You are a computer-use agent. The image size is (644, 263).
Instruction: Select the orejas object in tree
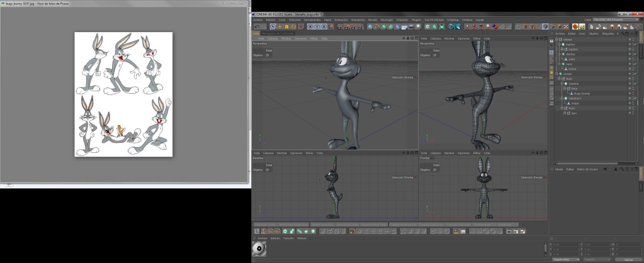tap(575, 103)
